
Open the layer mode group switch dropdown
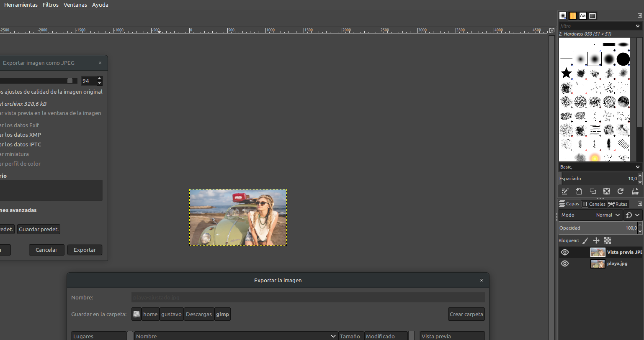(633, 215)
